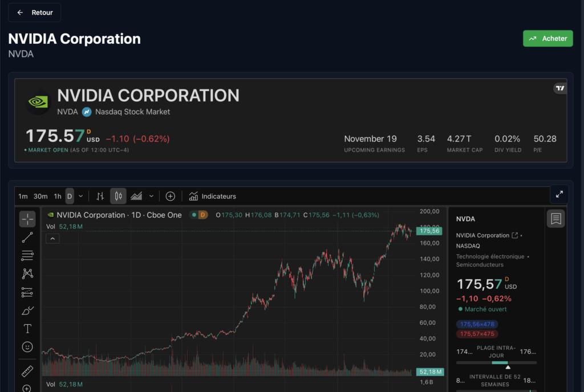Expand chart to fullscreen
The width and height of the screenshot is (584, 392).
(559, 194)
